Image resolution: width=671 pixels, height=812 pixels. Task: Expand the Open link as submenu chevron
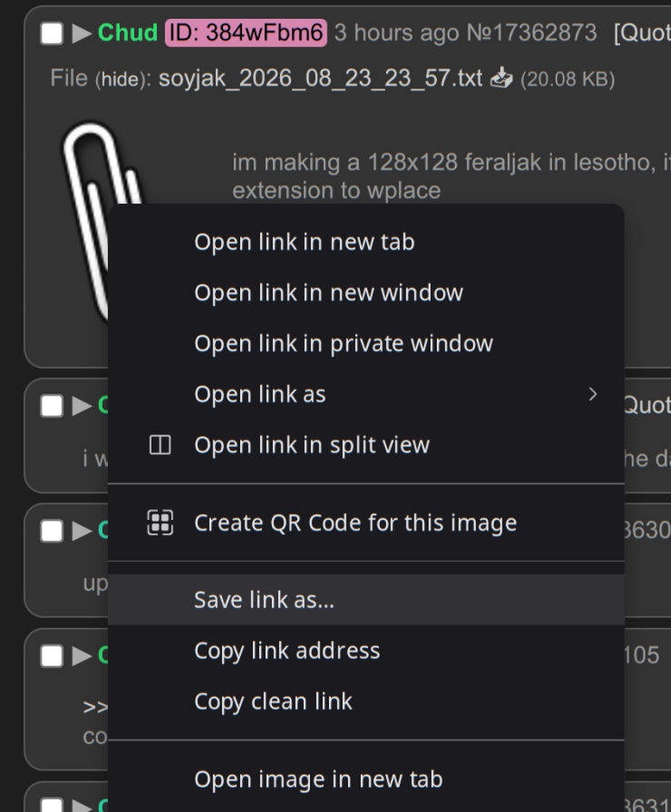click(593, 394)
